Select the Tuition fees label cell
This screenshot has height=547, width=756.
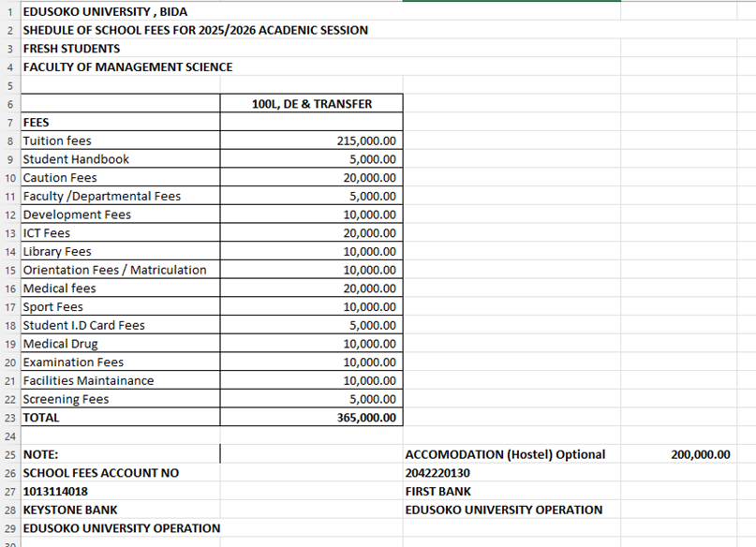[x=57, y=140]
